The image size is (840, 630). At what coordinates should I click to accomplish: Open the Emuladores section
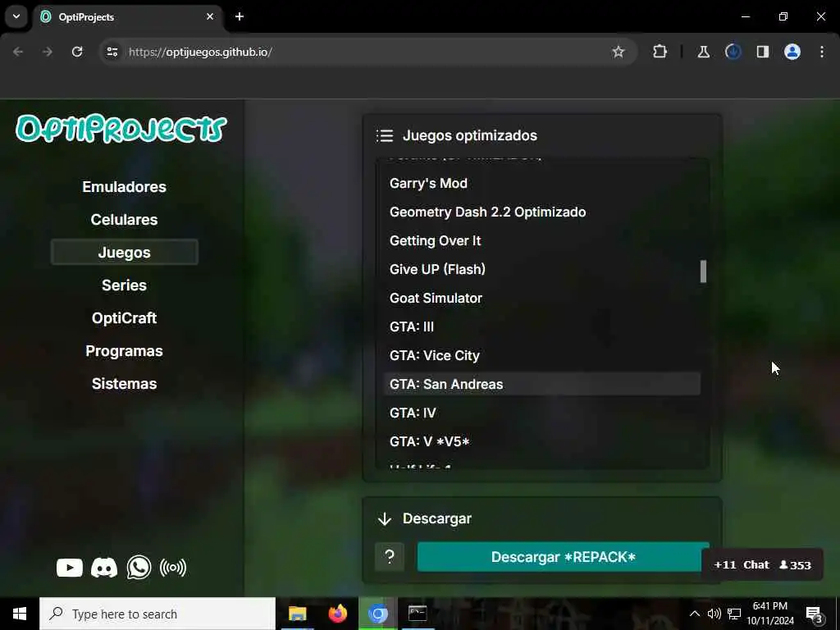(x=125, y=187)
